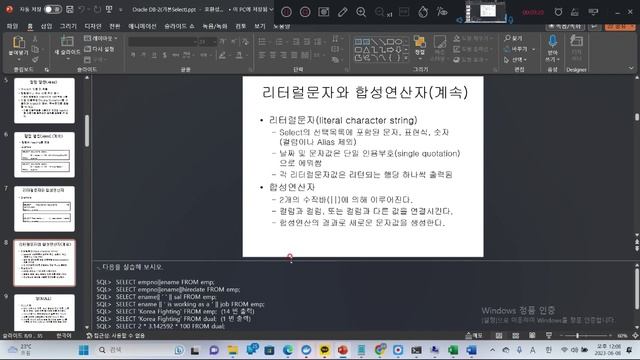Viewport: 640px width, 360px height.
Task: Toggle text shadow (S) formatting
Action: 164,55
